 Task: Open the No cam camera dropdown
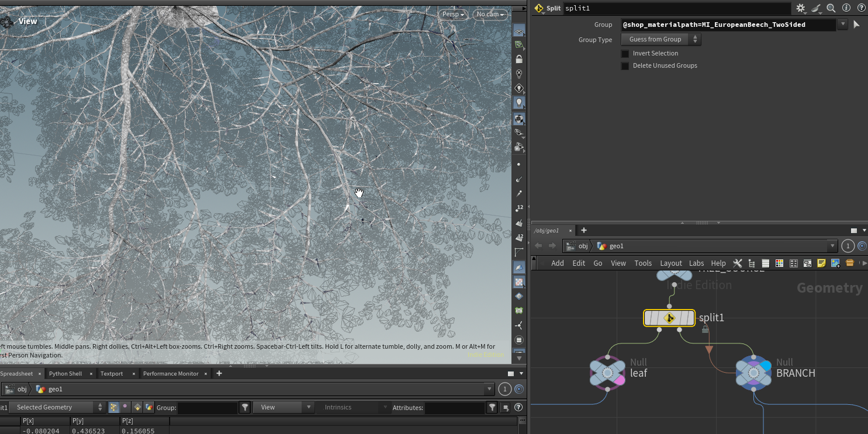click(490, 14)
